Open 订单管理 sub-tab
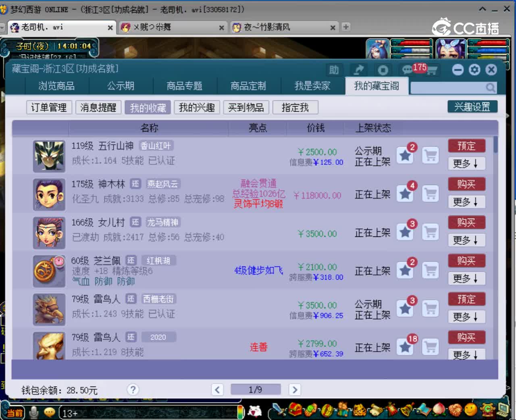Screen dimensions: 516x420 click(x=49, y=108)
